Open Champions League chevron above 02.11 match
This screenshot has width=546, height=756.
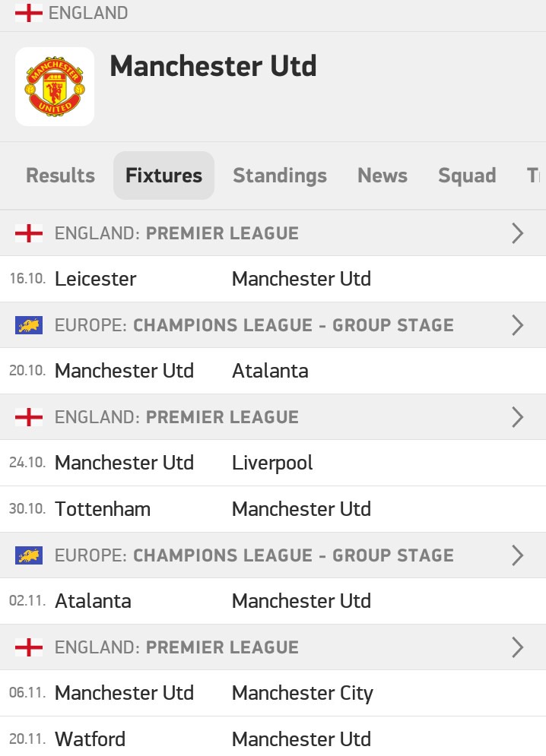coord(518,555)
